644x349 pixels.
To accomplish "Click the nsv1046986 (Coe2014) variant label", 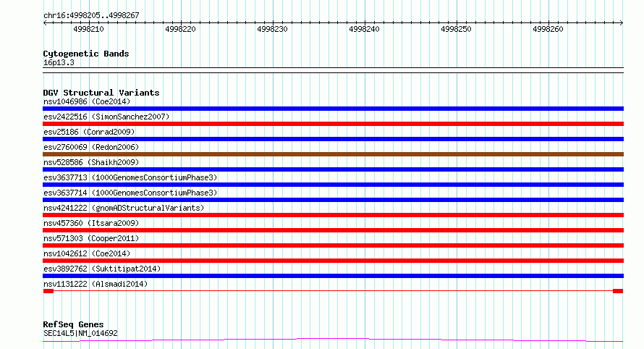I will pos(87,101).
